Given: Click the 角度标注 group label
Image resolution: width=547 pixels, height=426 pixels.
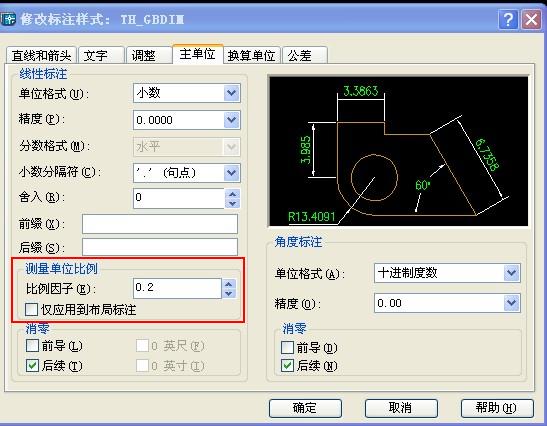Looking at the screenshot, I should (x=298, y=242).
